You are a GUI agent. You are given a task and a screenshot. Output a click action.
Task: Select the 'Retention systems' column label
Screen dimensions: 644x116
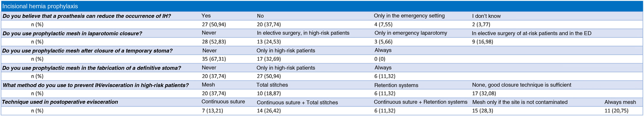[396, 85]
